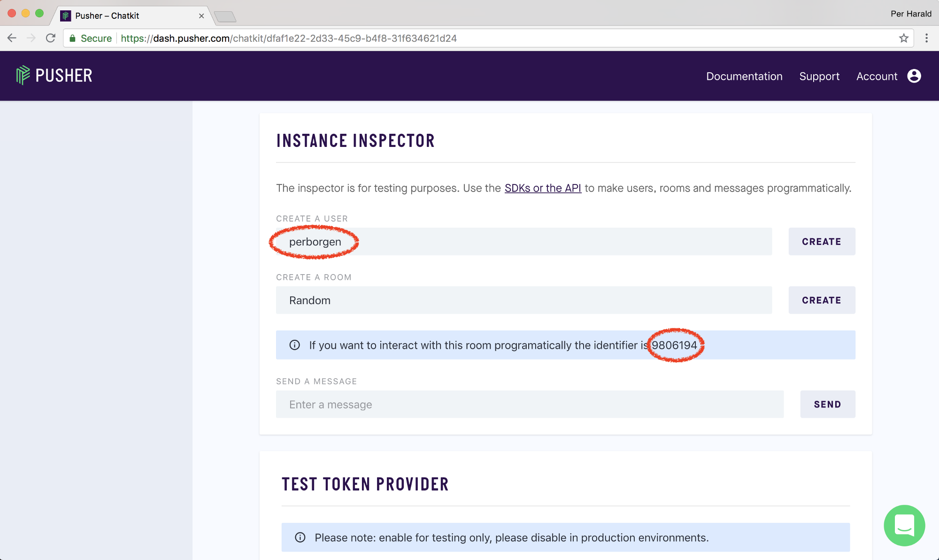Bookmark page with the star icon
This screenshot has width=939, height=560.
pos(904,38)
